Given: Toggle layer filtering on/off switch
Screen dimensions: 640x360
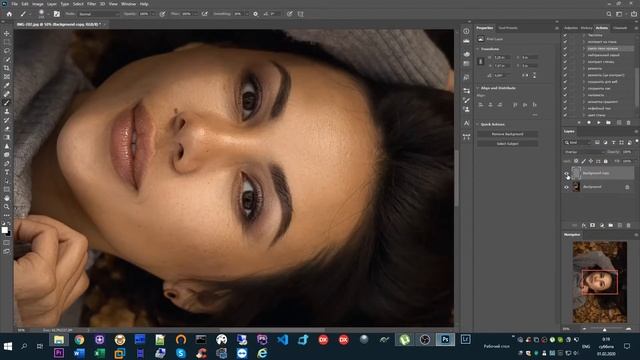Looking at the screenshot, I should [637, 141].
